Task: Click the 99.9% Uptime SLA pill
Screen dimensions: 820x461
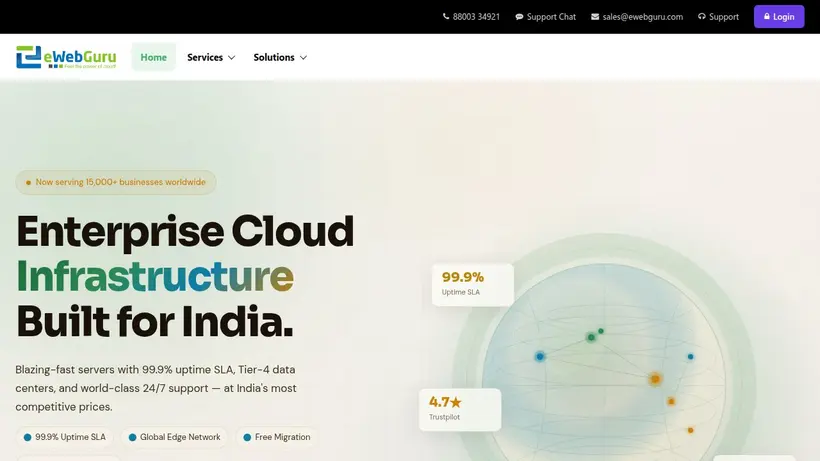Action: coord(65,437)
